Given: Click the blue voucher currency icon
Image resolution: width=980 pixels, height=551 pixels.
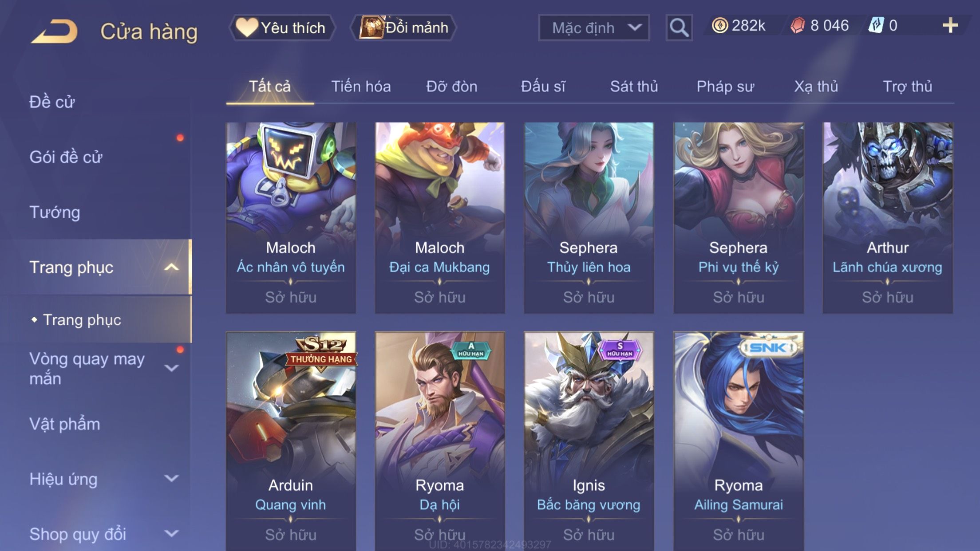Looking at the screenshot, I should [876, 25].
